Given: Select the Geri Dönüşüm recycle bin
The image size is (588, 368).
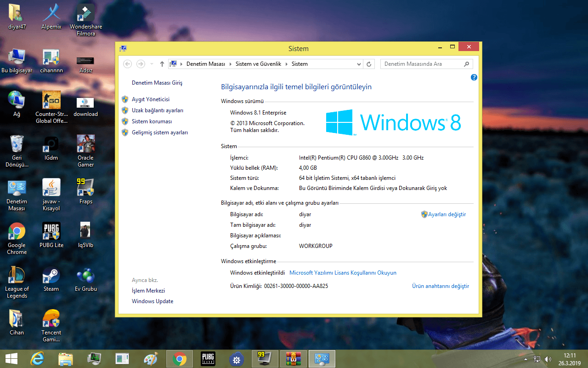Looking at the screenshot, I should 17,151.
